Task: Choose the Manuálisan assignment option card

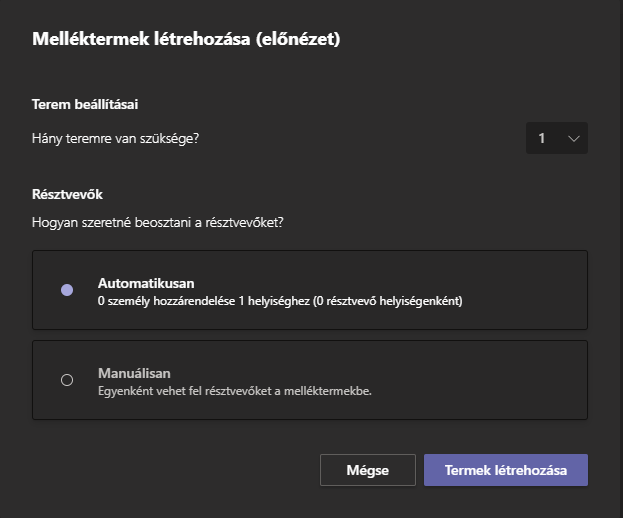Action: 310,380
